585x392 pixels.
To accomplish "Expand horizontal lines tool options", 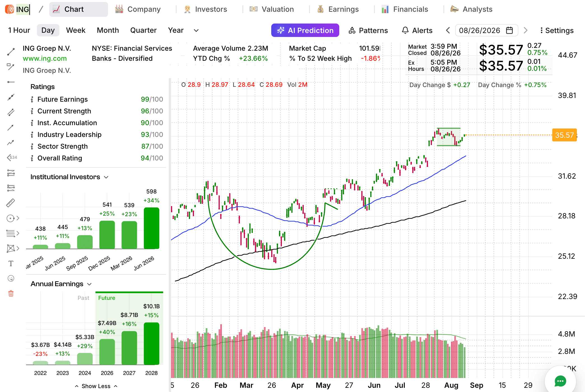I will coord(18,233).
